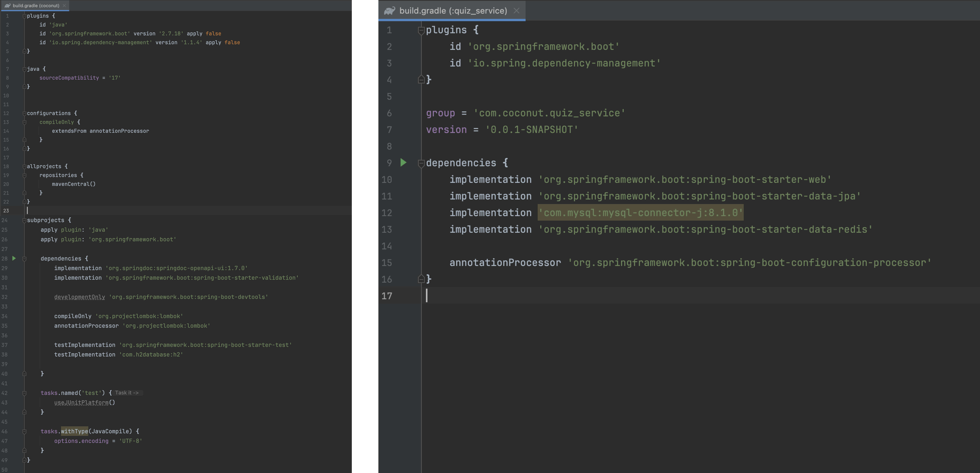Click the spring-boot-starter-test string
980x473 pixels.
coord(205,345)
